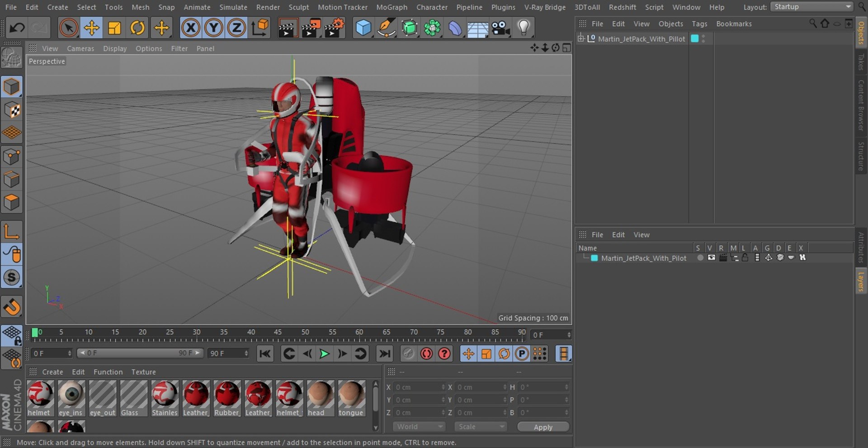Click the layer color swatch for Martin_JetPack_With_Pilot
The height and width of the screenshot is (448, 868).
tap(594, 258)
